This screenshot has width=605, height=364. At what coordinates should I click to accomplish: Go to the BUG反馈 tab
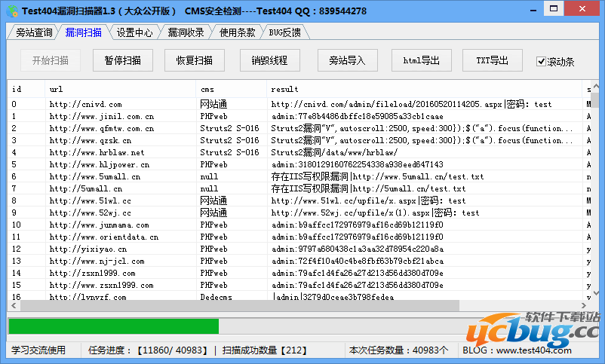pyautogui.click(x=285, y=32)
